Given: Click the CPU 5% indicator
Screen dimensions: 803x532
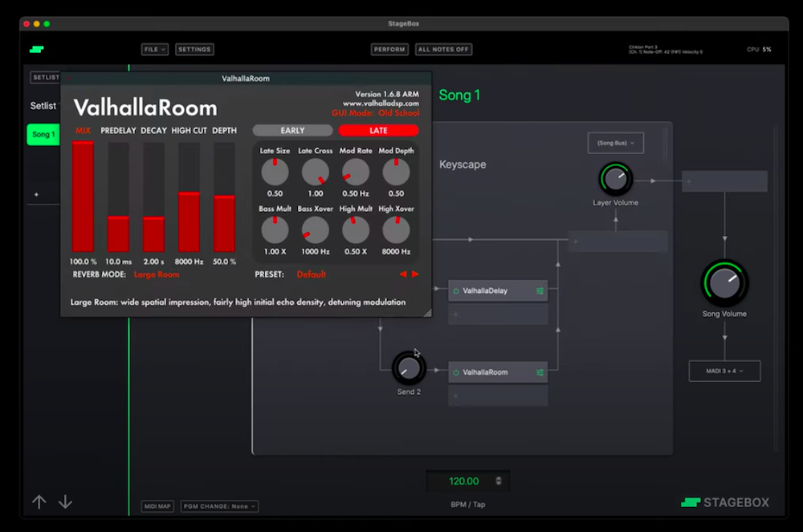Looking at the screenshot, I should pos(759,50).
